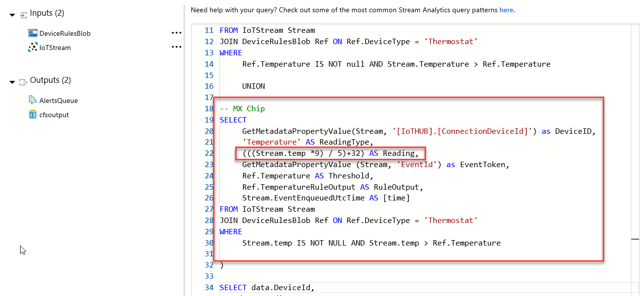The width and height of the screenshot is (644, 296).
Task: Click Stream.temp IS NOT NULL condition line
Action: pyautogui.click(x=372, y=243)
